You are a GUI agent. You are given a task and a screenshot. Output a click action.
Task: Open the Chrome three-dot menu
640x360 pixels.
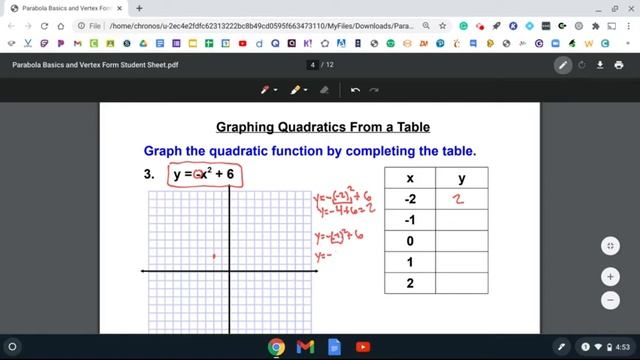click(629, 26)
